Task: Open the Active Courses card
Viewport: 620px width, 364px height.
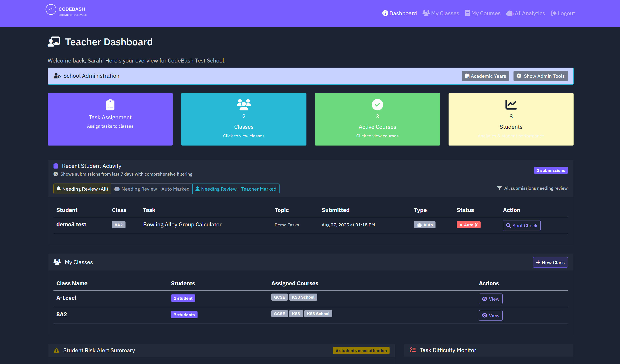Action: pos(377,119)
